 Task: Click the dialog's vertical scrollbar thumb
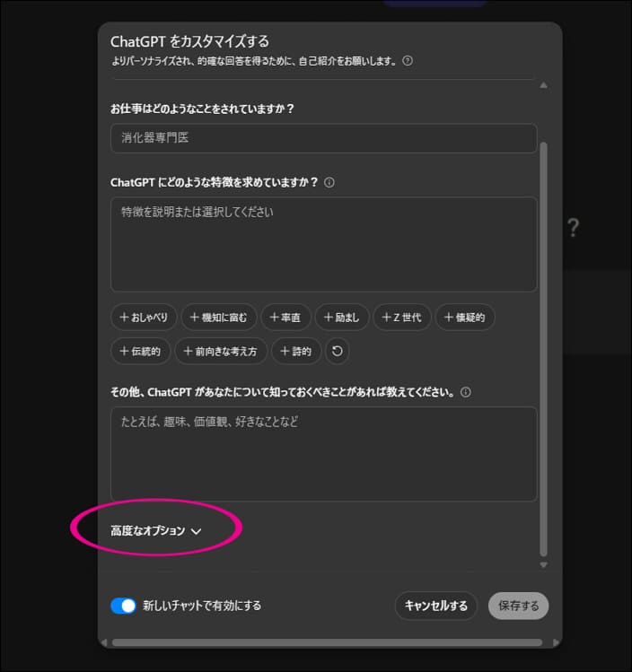point(543,349)
